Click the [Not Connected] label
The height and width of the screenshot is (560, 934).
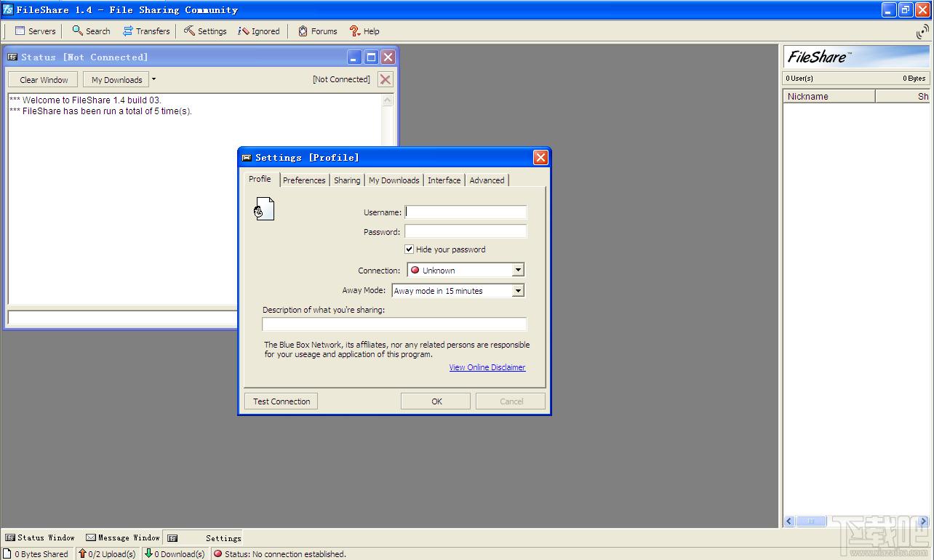pos(341,79)
